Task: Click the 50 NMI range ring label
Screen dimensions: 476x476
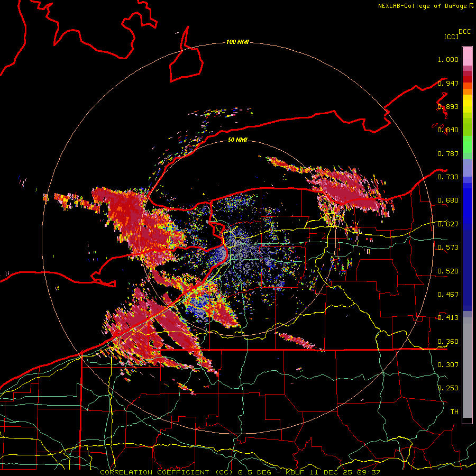Action: coord(237,140)
